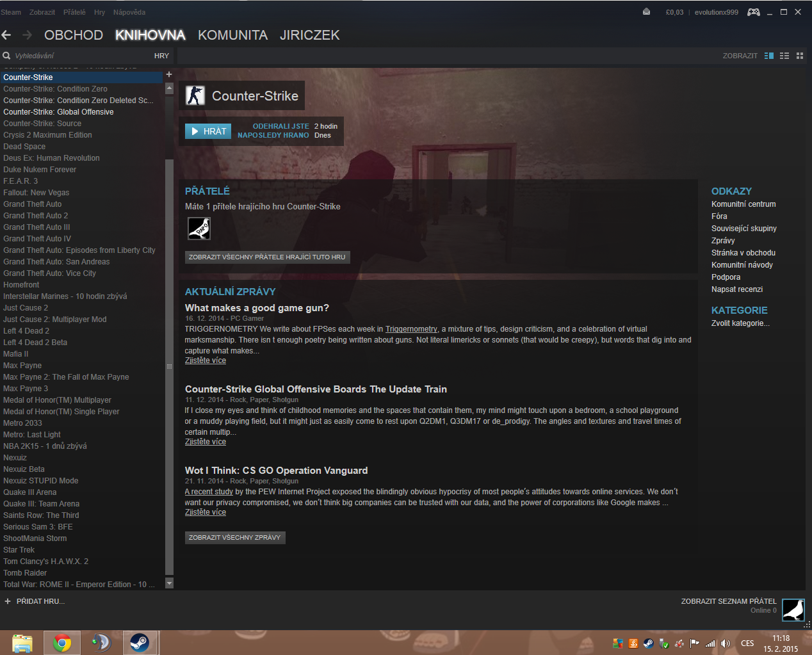Switch to list view mode
The width and height of the screenshot is (812, 655).
(x=784, y=56)
